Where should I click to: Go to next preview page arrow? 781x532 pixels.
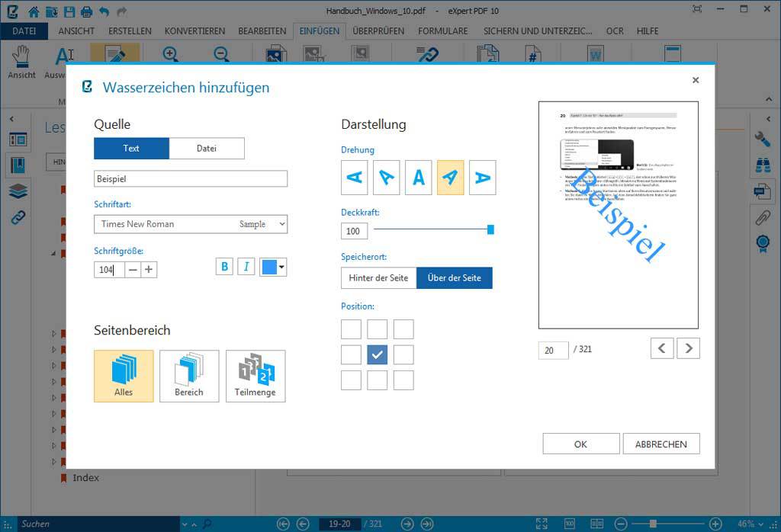689,348
